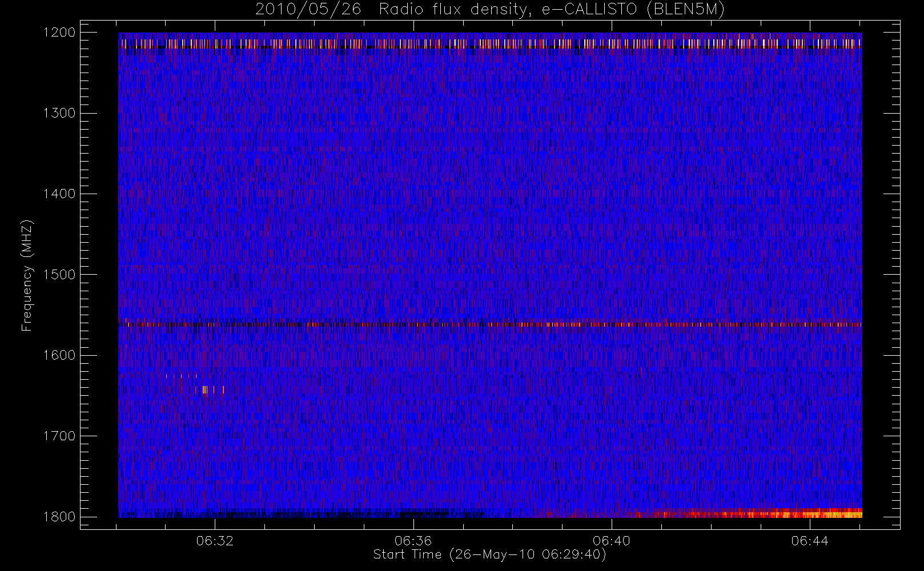Click the 'Frequency (MHZ)' axis title
The image size is (924, 571).
(27, 275)
